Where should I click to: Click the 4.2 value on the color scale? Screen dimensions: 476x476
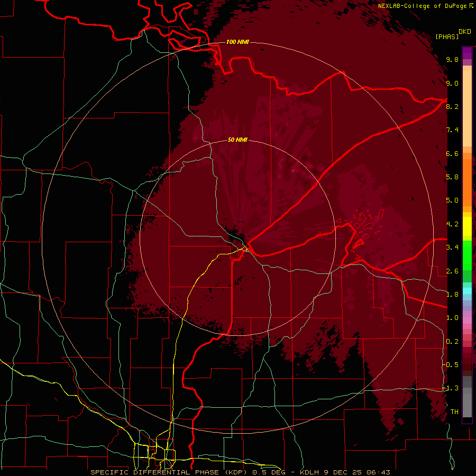[x=452, y=224]
